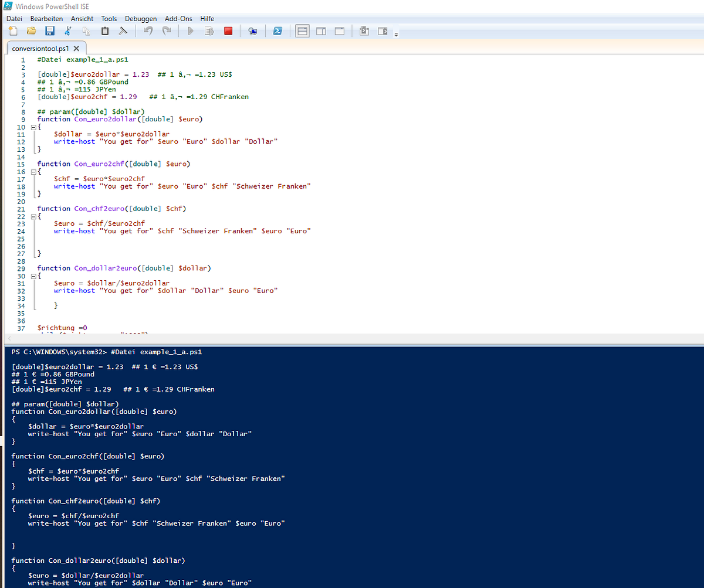The image size is (704, 588).
Task: Undo the last edit with the Undo arrow
Action: (x=148, y=30)
